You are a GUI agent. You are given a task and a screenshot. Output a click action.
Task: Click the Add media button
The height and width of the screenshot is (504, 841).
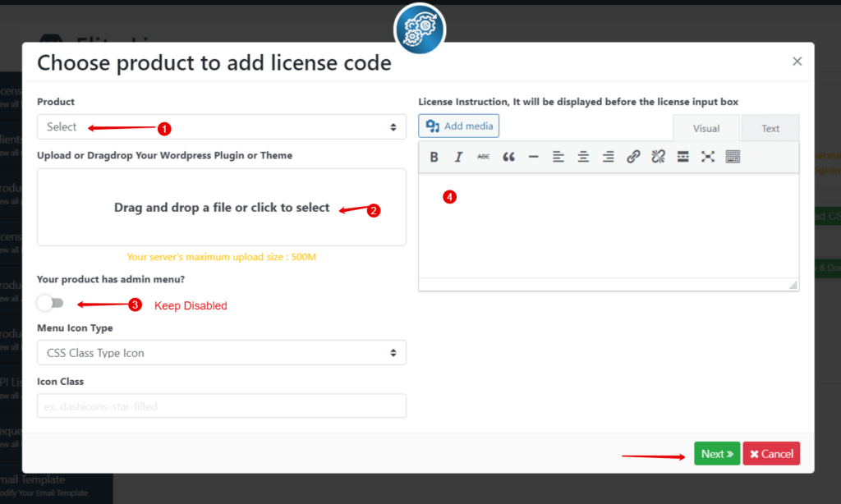[x=459, y=126]
